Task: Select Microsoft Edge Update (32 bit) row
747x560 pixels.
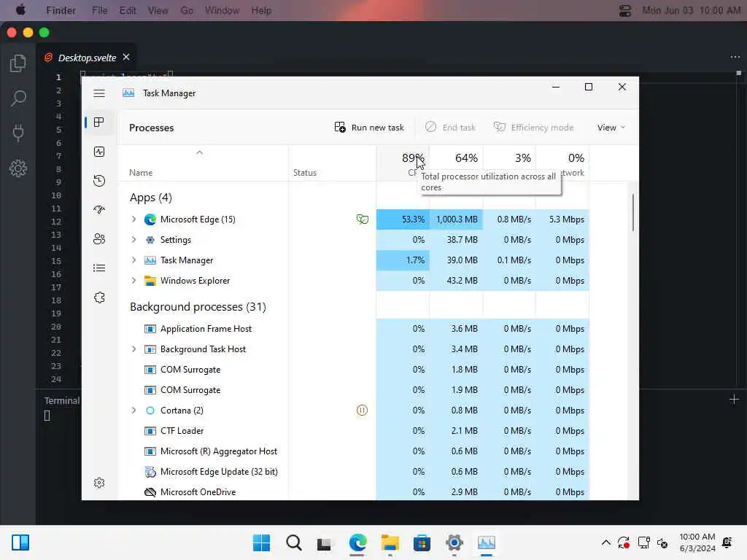Action: pyautogui.click(x=354, y=472)
